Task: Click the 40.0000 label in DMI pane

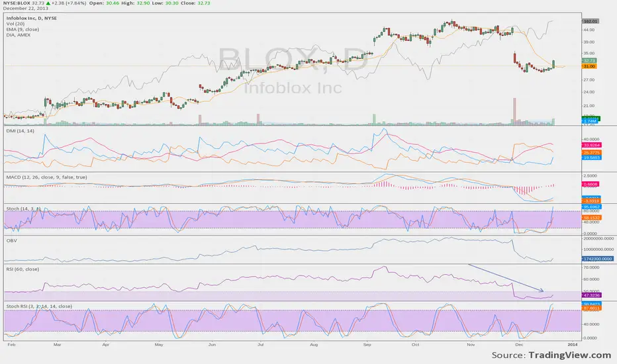Action: pos(591,139)
